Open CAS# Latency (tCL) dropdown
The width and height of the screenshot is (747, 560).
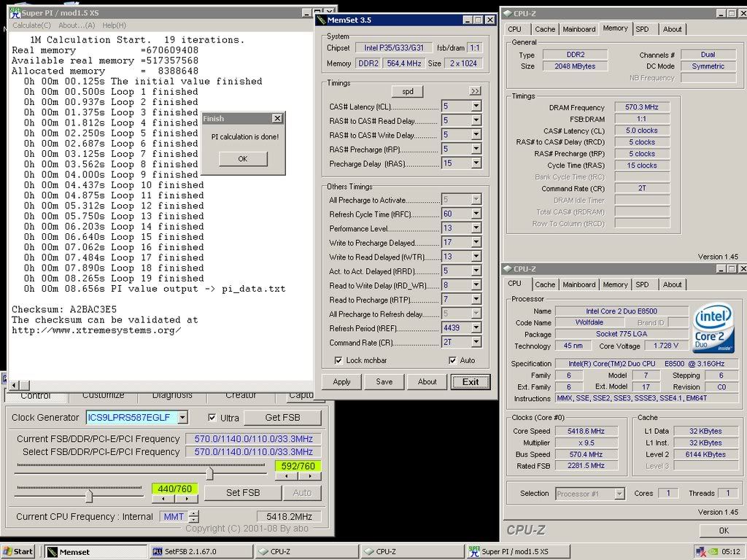click(476, 106)
